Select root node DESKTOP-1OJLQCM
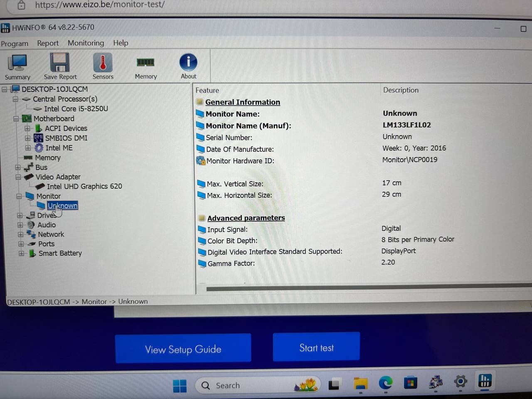532x399 pixels. [54, 89]
